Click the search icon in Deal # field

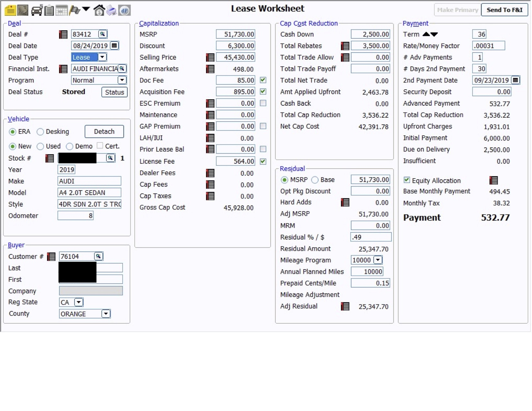(x=103, y=34)
